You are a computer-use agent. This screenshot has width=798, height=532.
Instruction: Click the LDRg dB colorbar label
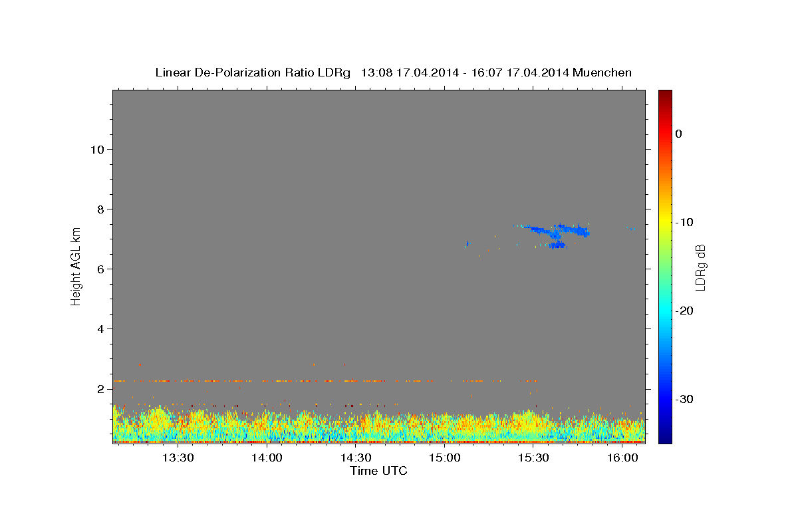click(x=700, y=267)
